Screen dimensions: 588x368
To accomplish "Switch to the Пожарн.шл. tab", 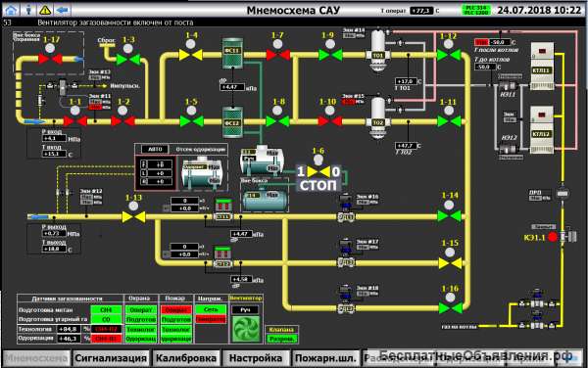I will tap(325, 358).
